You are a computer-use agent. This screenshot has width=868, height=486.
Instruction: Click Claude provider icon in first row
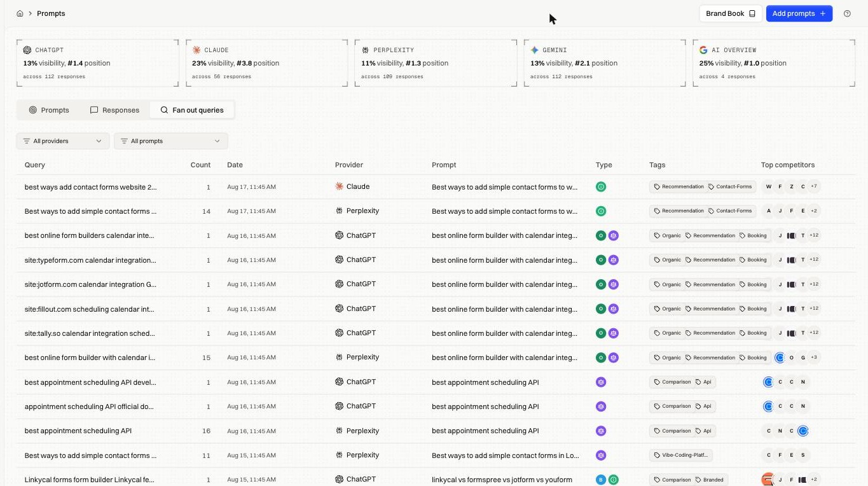pyautogui.click(x=339, y=186)
